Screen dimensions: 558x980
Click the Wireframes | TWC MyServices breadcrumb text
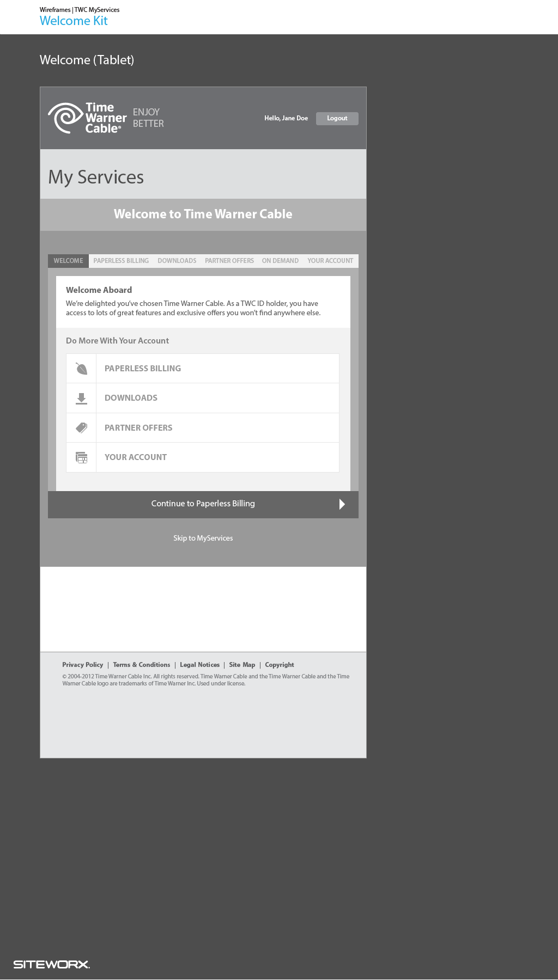pyautogui.click(x=80, y=10)
